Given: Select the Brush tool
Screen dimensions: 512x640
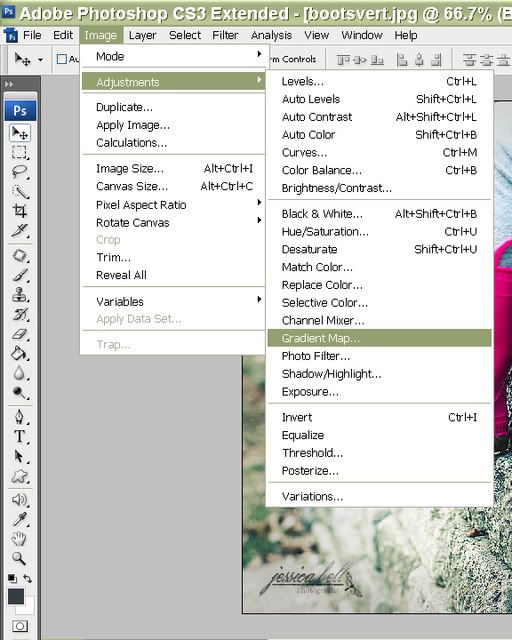Looking at the screenshot, I should pos(20,275).
